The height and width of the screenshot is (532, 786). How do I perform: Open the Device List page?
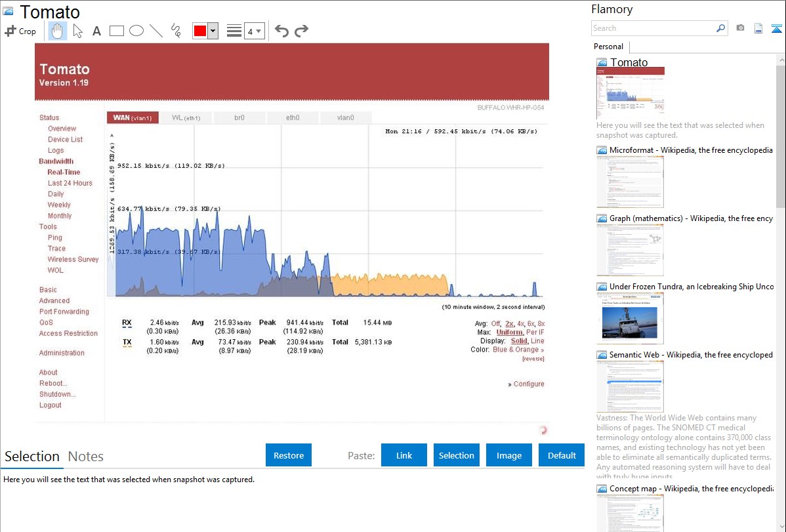coord(65,140)
